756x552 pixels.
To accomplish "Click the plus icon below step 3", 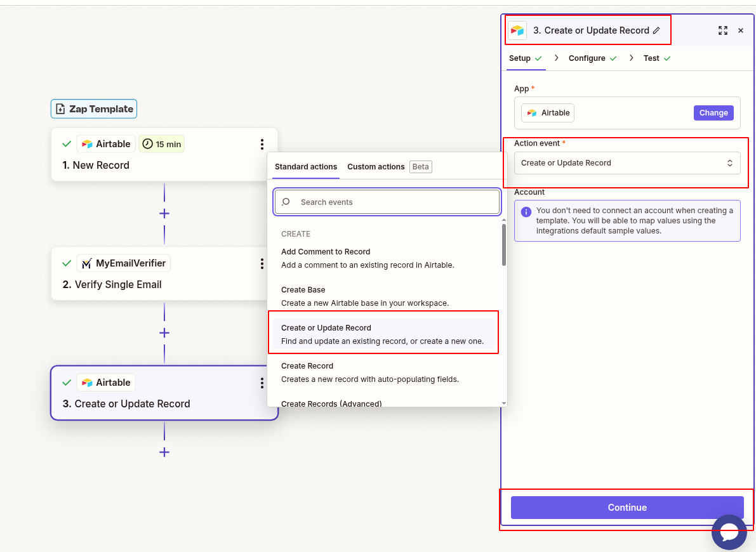I will coord(164,452).
